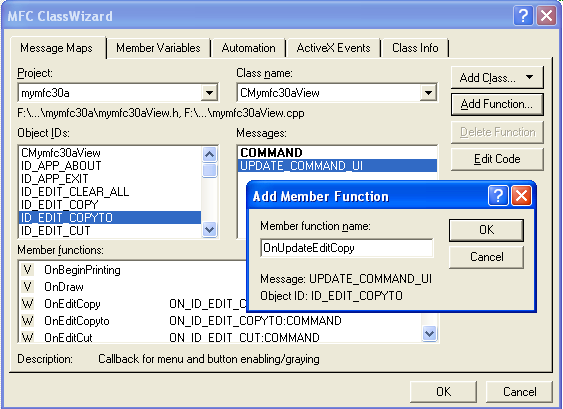Screen dimensions: 563x409
Task: Confirm with OK in Add Member Function
Action: [x=486, y=230]
